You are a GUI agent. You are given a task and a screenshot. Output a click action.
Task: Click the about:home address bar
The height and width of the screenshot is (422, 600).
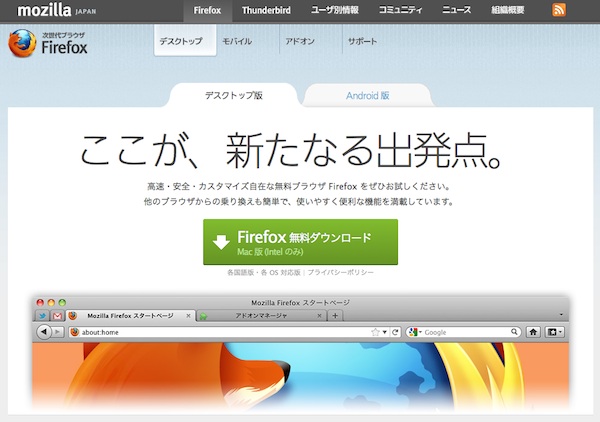coord(220,332)
